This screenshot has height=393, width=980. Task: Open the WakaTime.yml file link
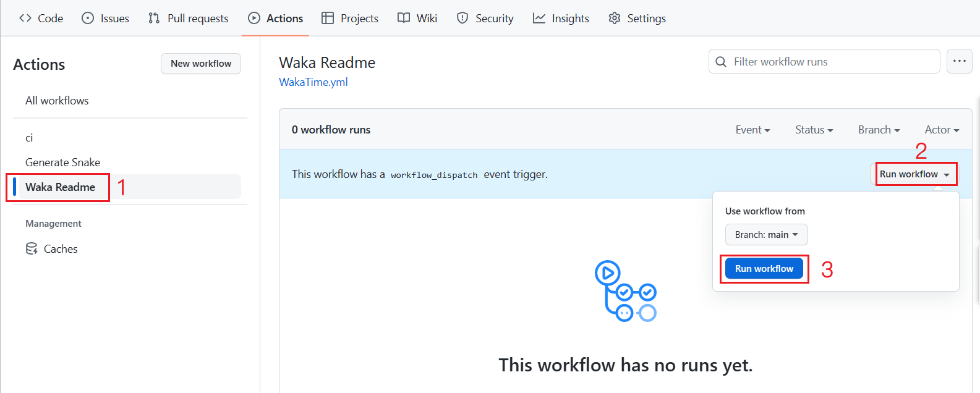coord(313,82)
